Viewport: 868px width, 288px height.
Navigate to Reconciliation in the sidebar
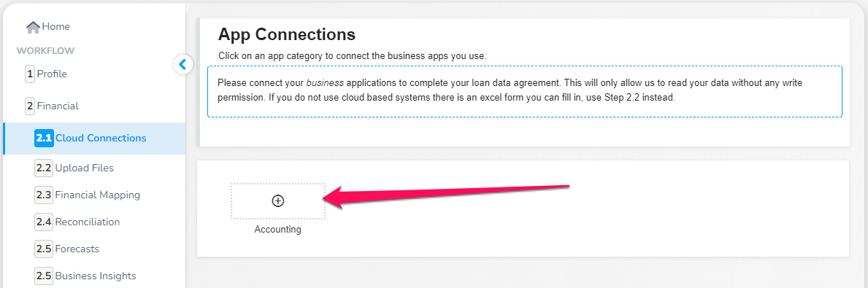coord(88,222)
